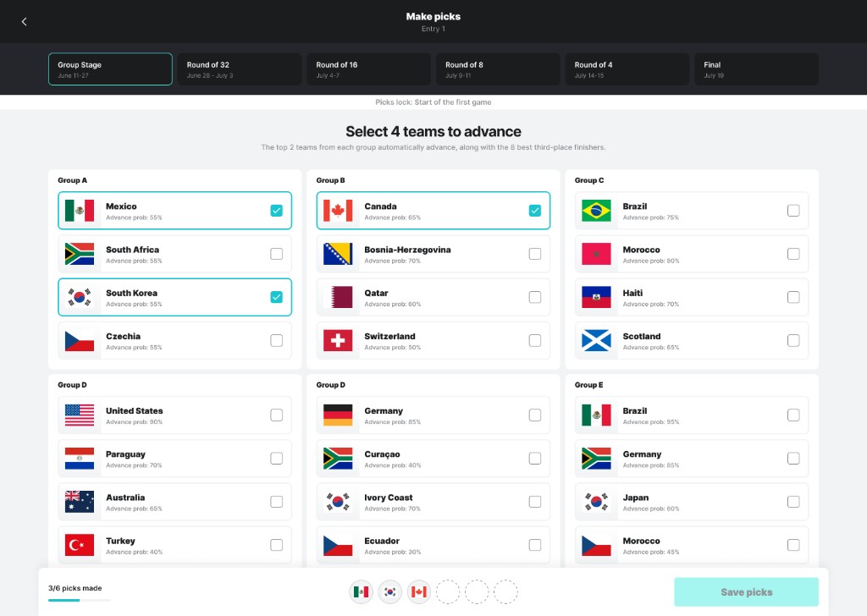Open the Round of 16 tab
The width and height of the screenshot is (867, 616).
click(369, 69)
